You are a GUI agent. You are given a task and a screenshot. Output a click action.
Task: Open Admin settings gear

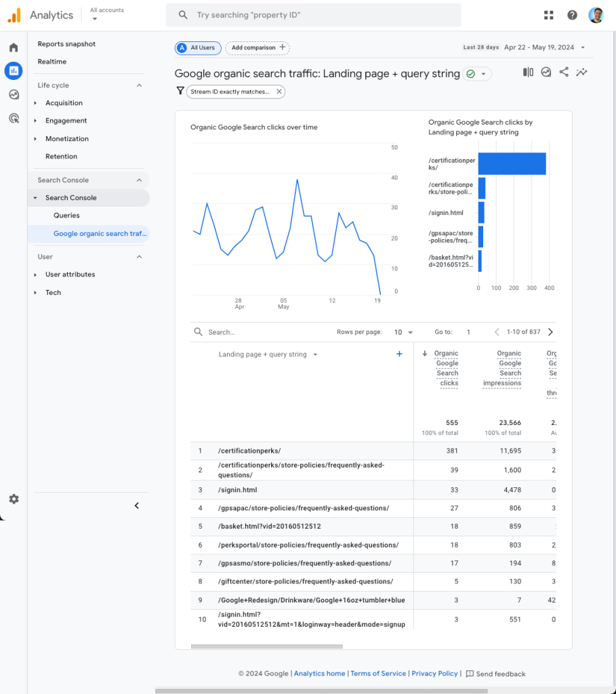point(14,499)
